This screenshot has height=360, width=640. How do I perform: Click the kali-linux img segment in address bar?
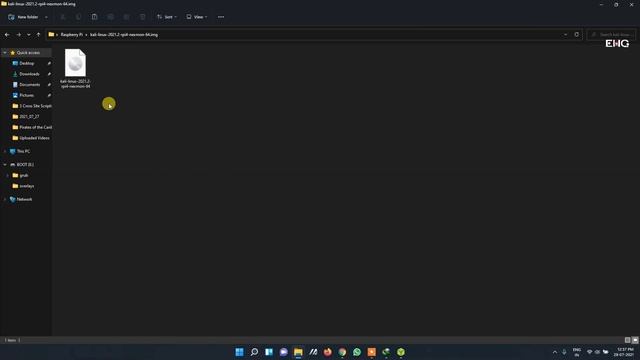(124, 35)
